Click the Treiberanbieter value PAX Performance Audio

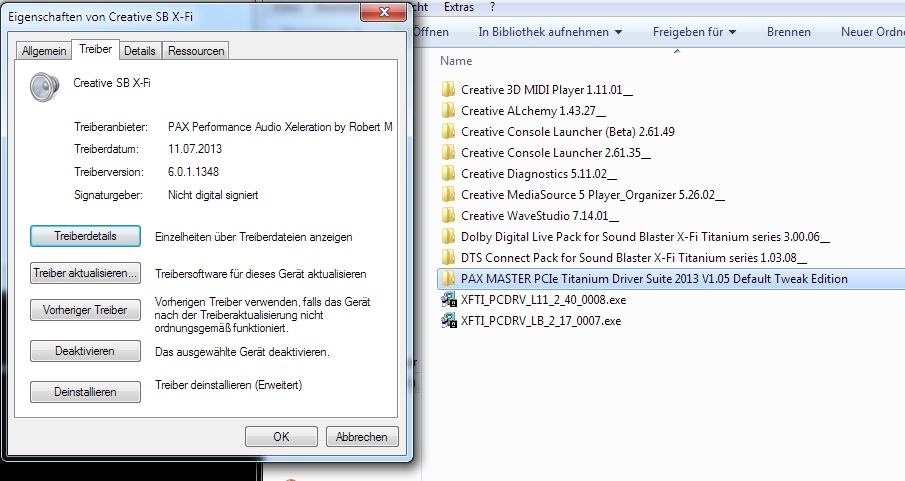coord(280,126)
